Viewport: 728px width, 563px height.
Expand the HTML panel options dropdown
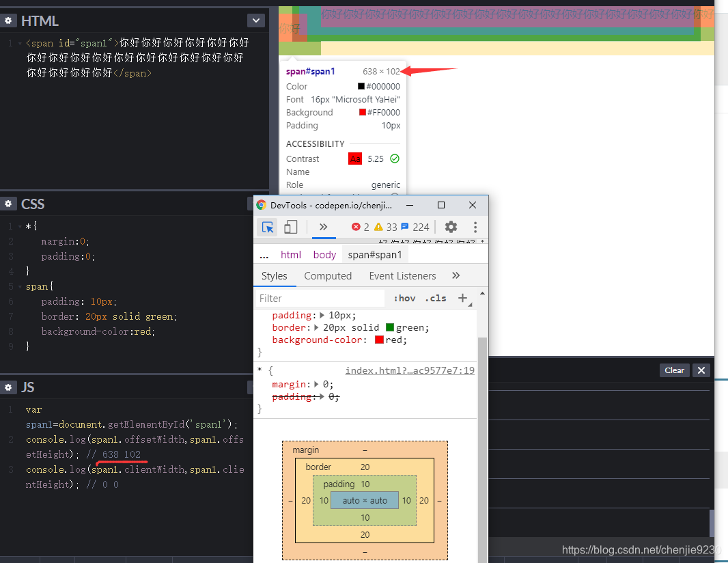point(256,20)
